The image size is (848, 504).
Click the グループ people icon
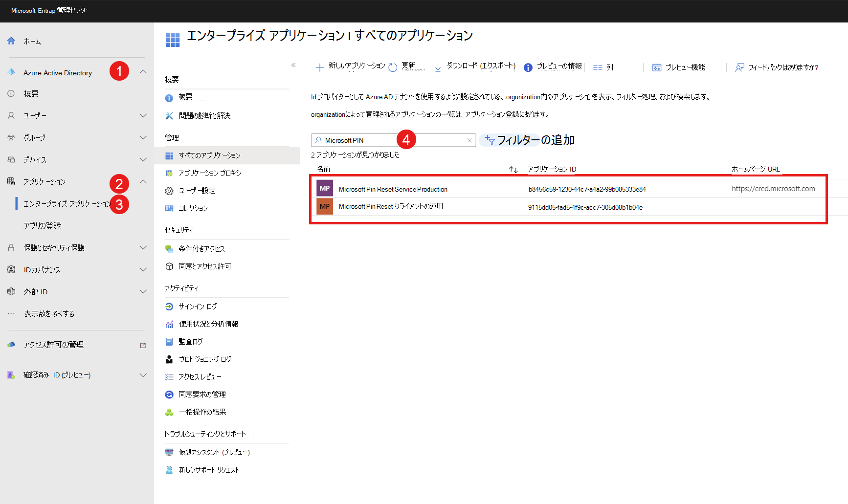(11, 138)
